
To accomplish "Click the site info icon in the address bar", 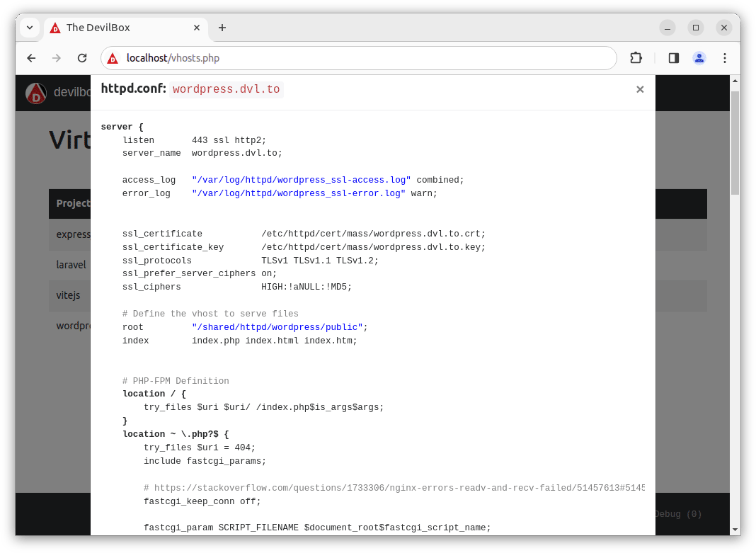I will (x=113, y=58).
